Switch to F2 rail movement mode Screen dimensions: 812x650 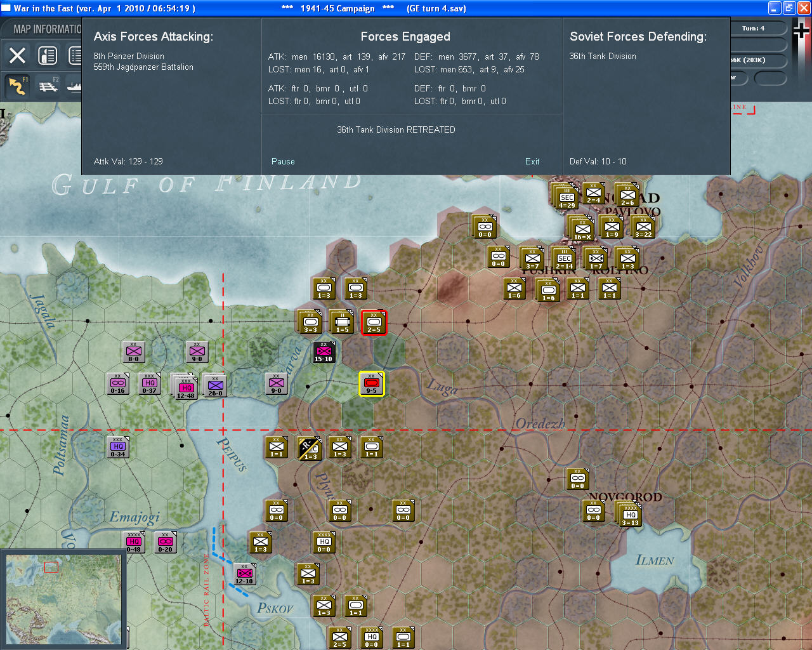tap(49, 85)
